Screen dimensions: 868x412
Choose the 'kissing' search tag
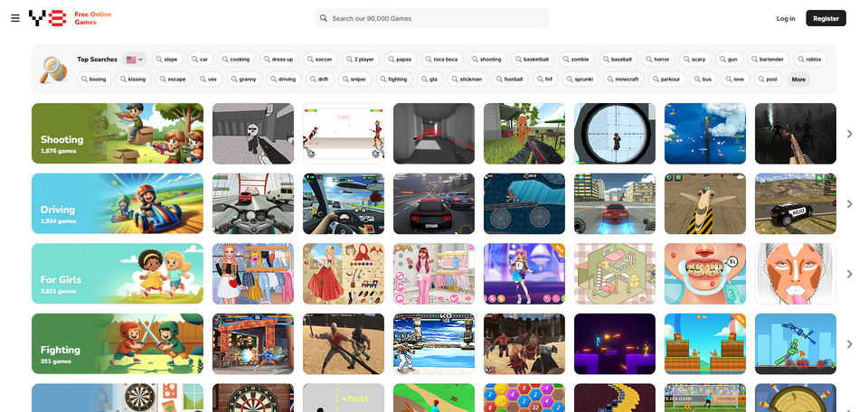pos(134,80)
